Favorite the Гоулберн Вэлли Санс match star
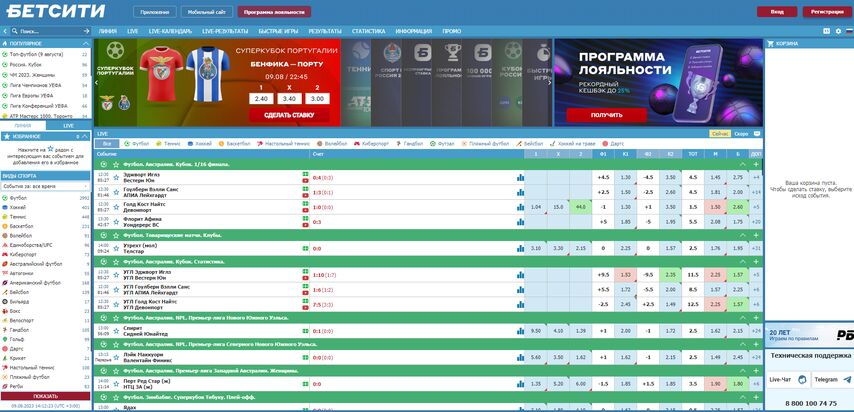Viewport: 854px width, 412px height. click(116, 192)
